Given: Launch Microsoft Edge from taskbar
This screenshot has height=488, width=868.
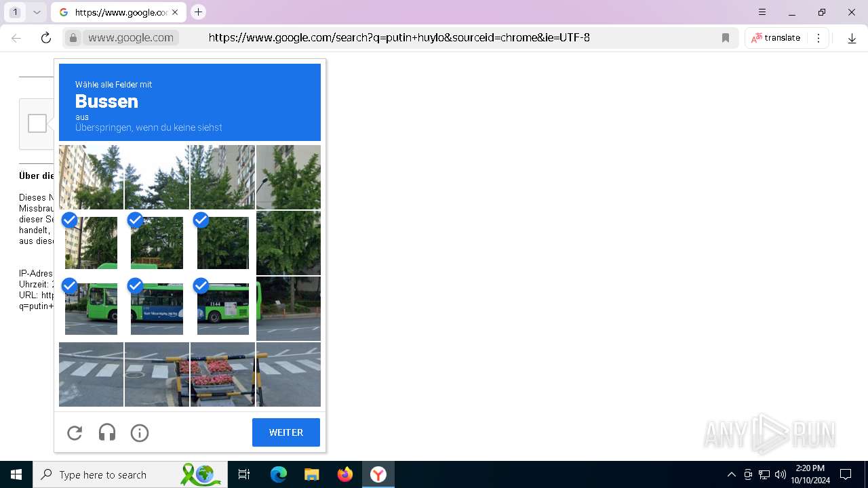Looking at the screenshot, I should click(279, 474).
